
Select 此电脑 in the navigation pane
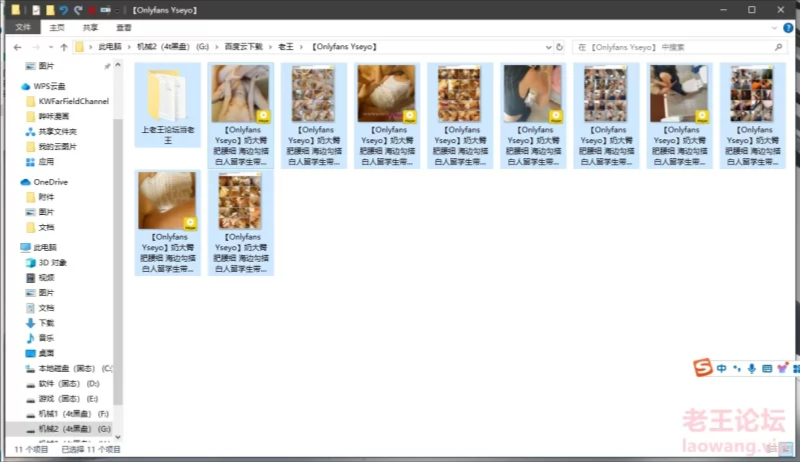point(45,247)
